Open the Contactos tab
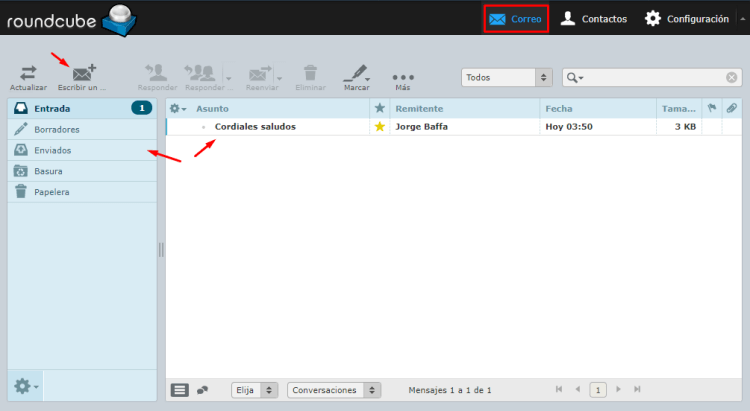Screen dimensions: 750x411 (x=594, y=19)
